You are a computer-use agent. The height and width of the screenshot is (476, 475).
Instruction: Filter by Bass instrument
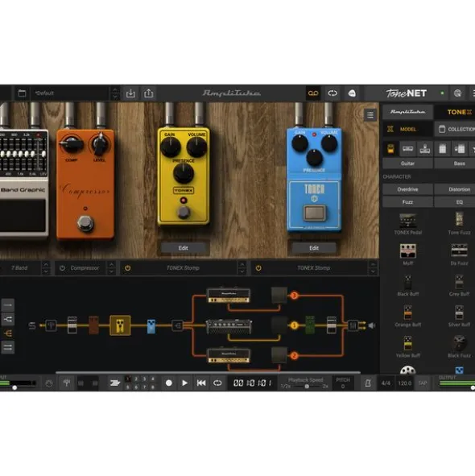(x=455, y=163)
